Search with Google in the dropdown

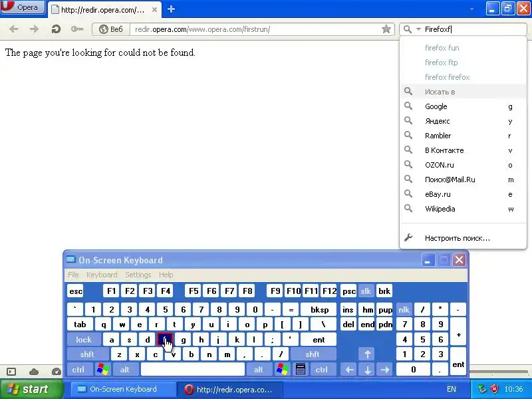point(464,106)
